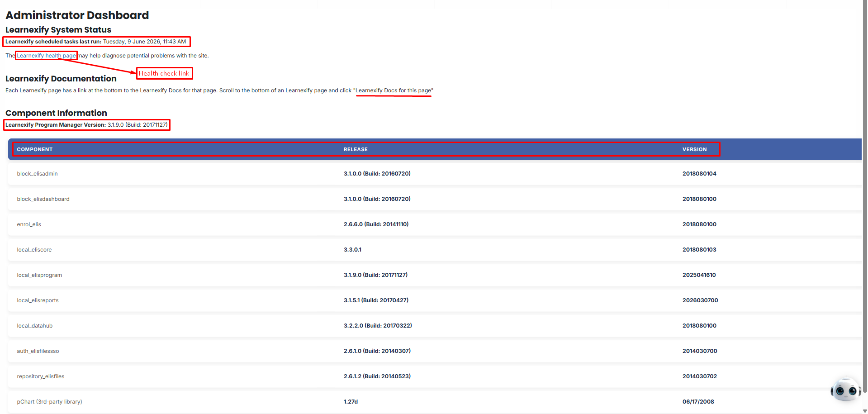Open the Learnexify health page link
The image size is (868, 414).
click(46, 56)
